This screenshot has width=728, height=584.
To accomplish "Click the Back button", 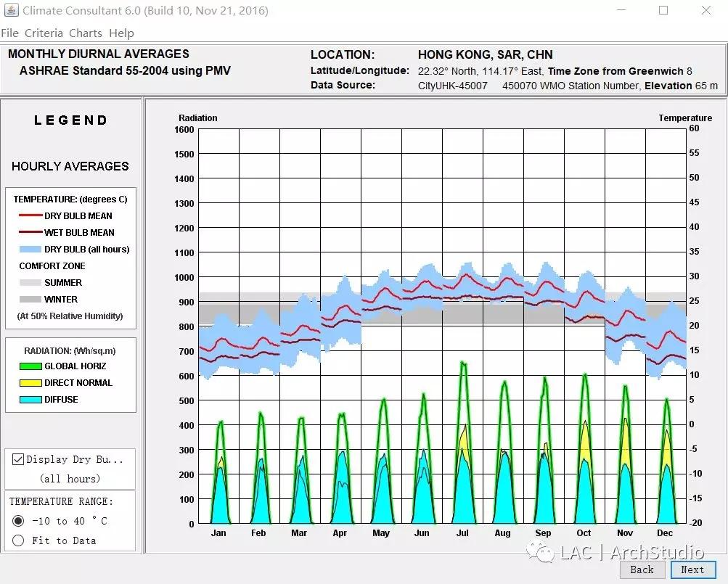I will click(x=642, y=569).
